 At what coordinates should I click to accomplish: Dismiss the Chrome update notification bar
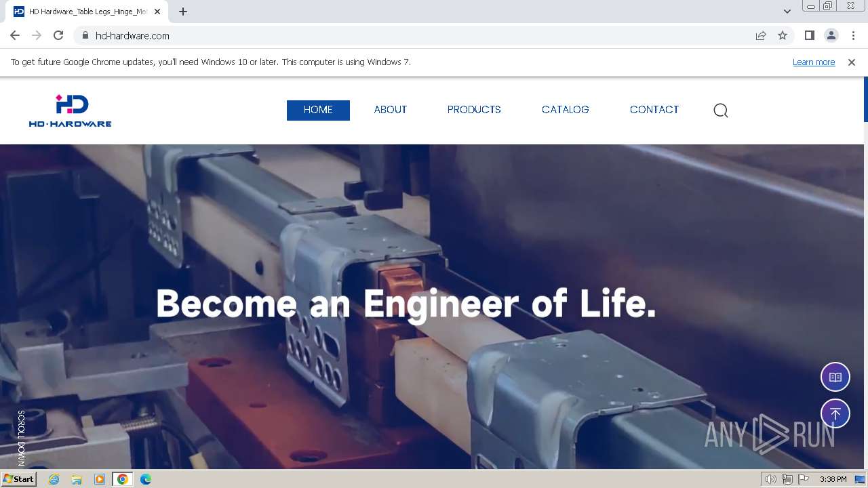coord(852,62)
